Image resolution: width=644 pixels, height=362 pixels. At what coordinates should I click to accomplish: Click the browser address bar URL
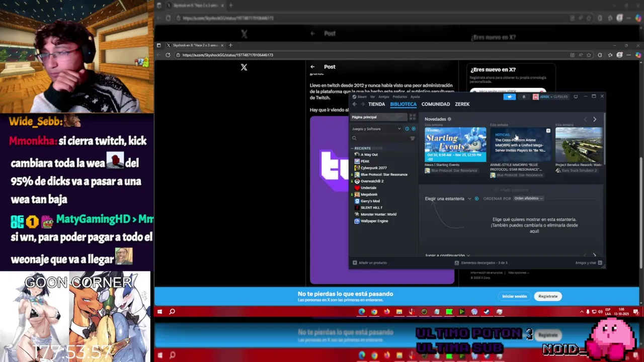click(x=228, y=55)
